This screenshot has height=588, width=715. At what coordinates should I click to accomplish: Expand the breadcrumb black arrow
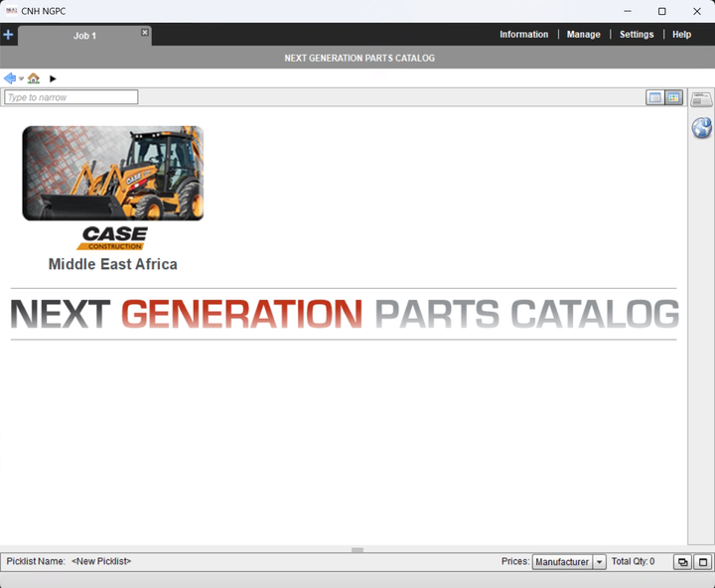(x=53, y=78)
